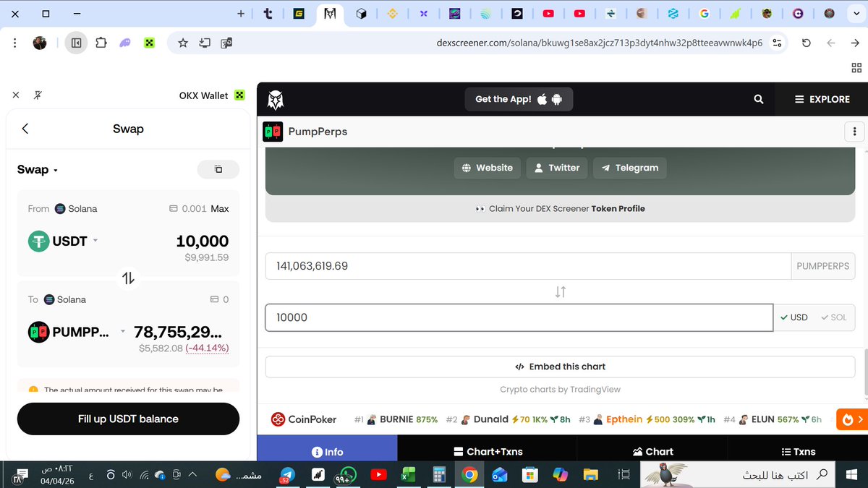868x488 pixels.
Task: Click the Phantom ghost extension icon
Action: 125,43
